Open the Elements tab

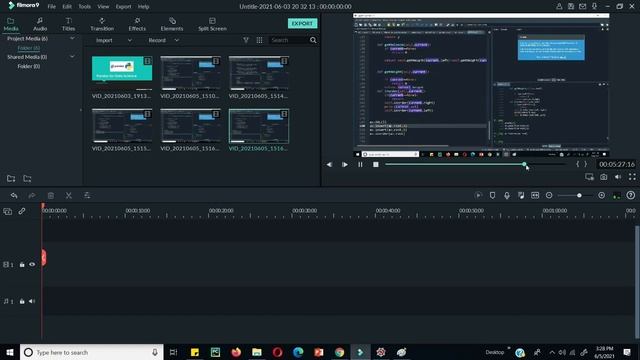pyautogui.click(x=172, y=24)
